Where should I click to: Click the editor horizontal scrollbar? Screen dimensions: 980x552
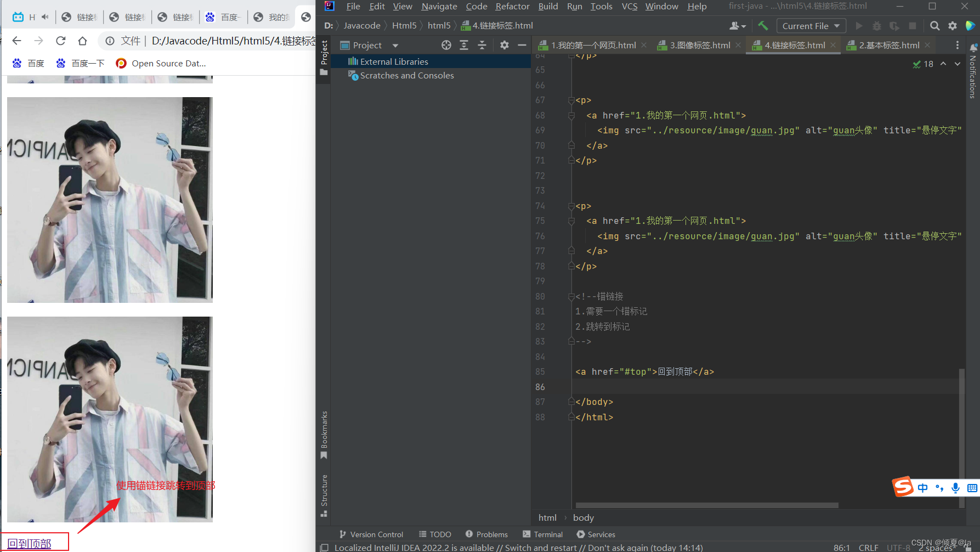707,505
